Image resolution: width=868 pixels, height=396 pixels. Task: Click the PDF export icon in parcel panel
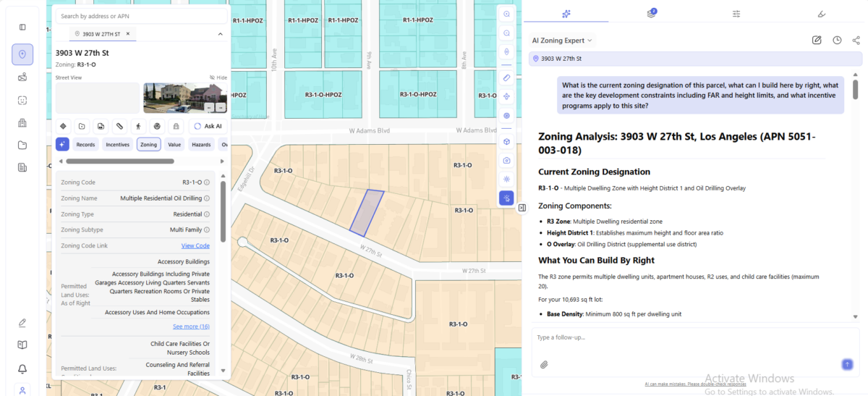pyautogui.click(x=101, y=126)
